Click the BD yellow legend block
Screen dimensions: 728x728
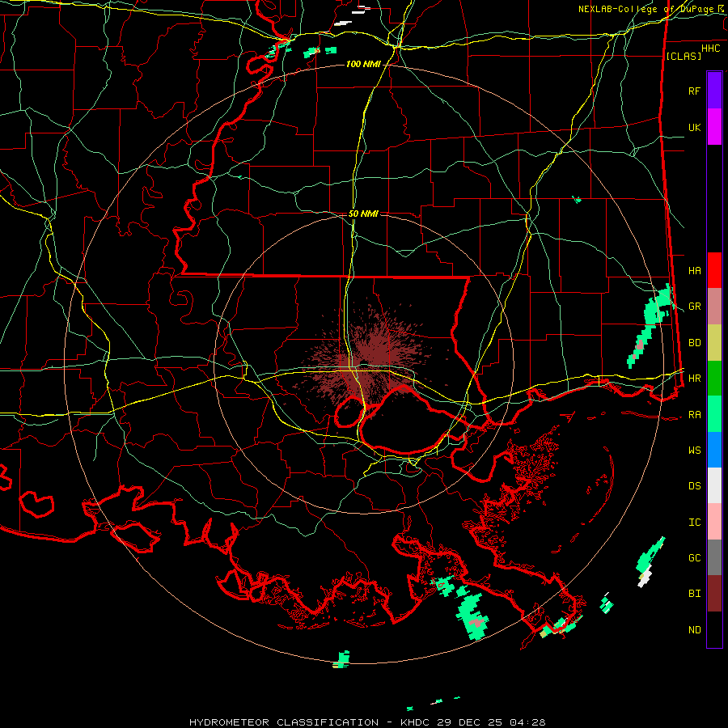click(x=714, y=343)
